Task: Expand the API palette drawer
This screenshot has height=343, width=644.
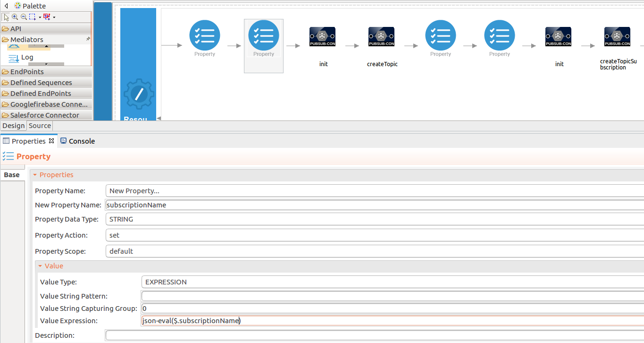Action: [x=46, y=28]
